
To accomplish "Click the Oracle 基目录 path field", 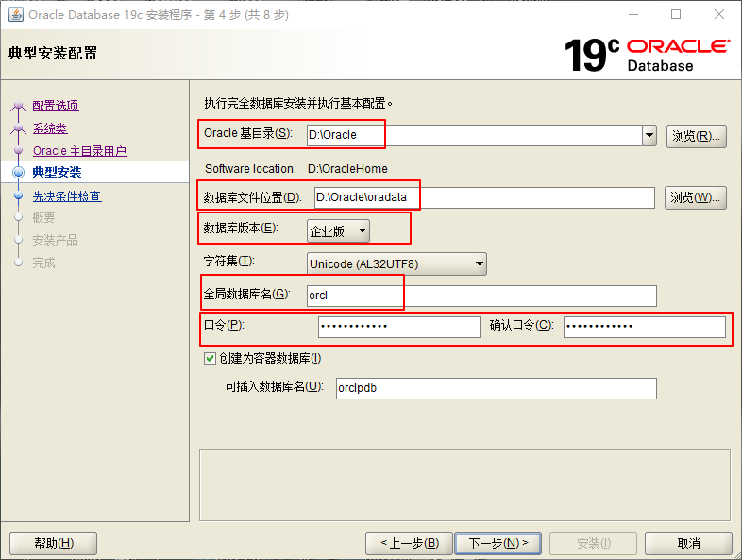I will click(x=474, y=135).
